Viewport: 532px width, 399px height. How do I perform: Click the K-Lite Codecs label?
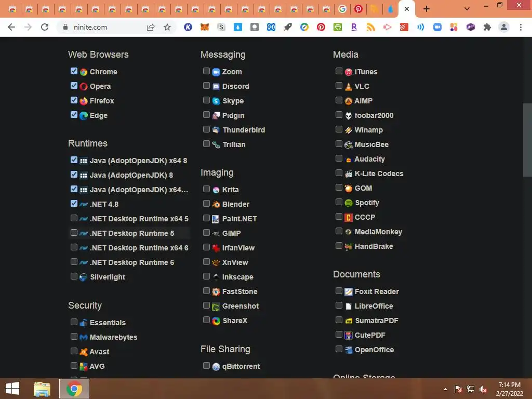click(x=379, y=174)
